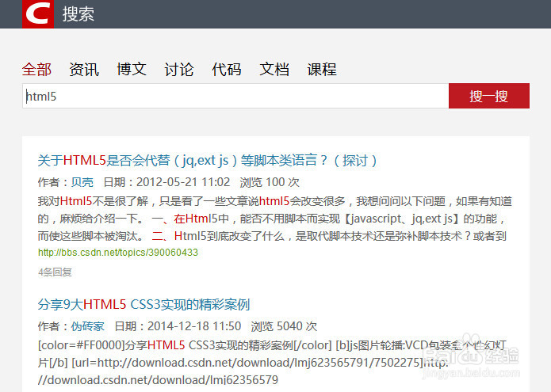The width and height of the screenshot is (551, 392).
Task: Switch to the 讨论 tab
Action: point(179,69)
